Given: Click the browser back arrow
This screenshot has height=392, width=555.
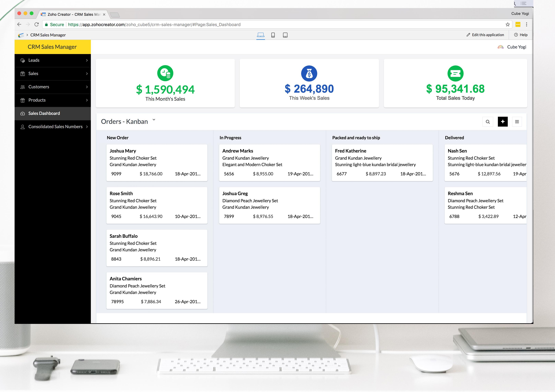Looking at the screenshot, I should [19, 24].
